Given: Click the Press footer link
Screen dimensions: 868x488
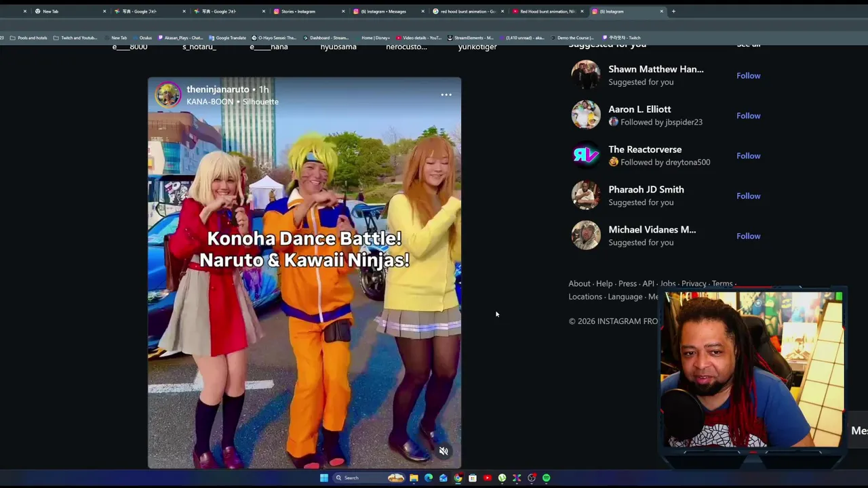Looking at the screenshot, I should pos(627,283).
